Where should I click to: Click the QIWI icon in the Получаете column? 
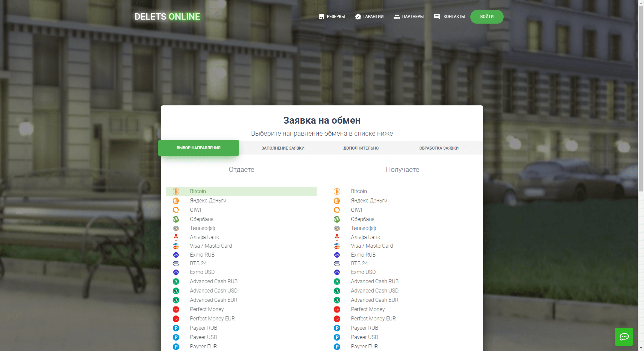tap(337, 210)
